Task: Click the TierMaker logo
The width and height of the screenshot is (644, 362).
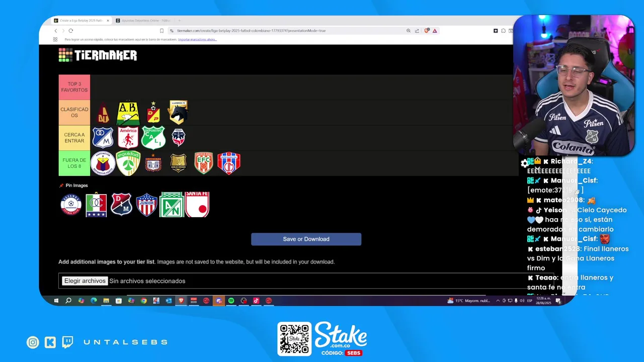Action: click(x=98, y=55)
